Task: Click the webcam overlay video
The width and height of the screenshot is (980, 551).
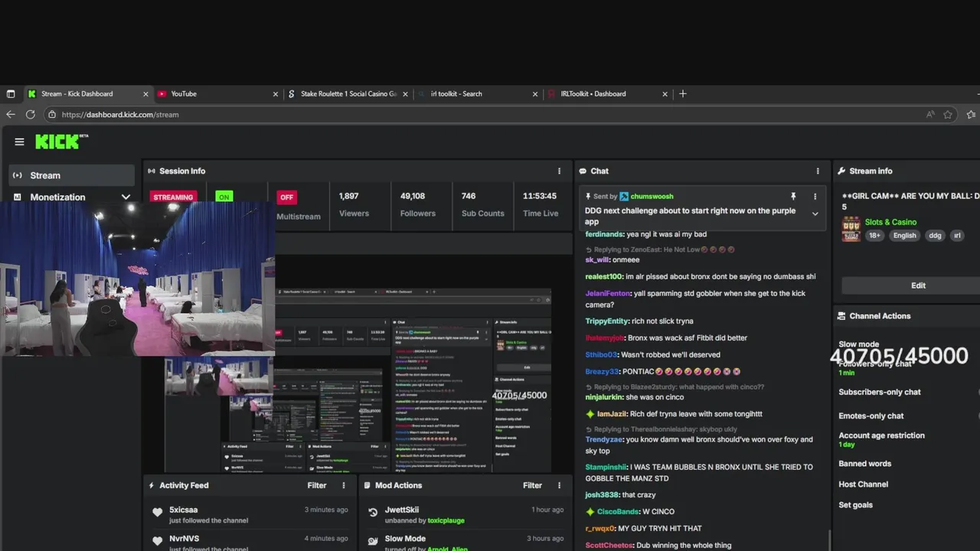Action: pyautogui.click(x=137, y=279)
